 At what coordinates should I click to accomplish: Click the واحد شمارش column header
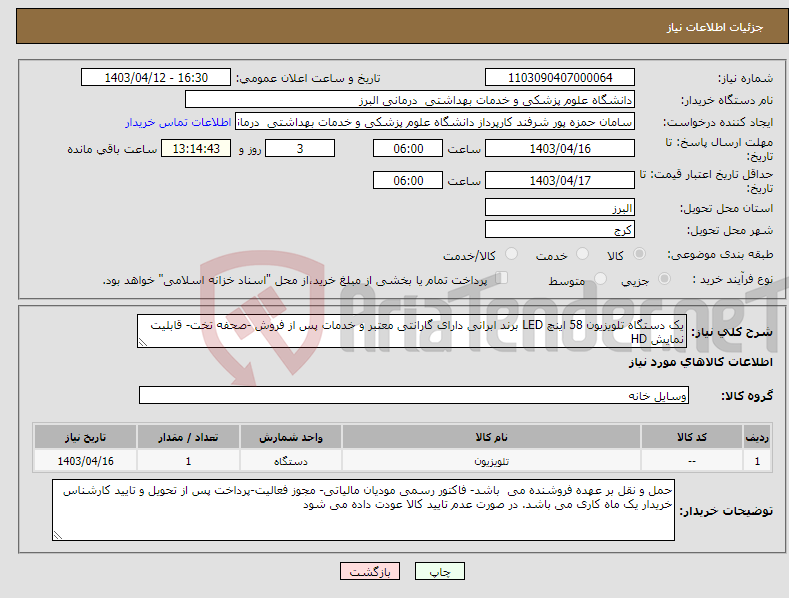click(291, 437)
